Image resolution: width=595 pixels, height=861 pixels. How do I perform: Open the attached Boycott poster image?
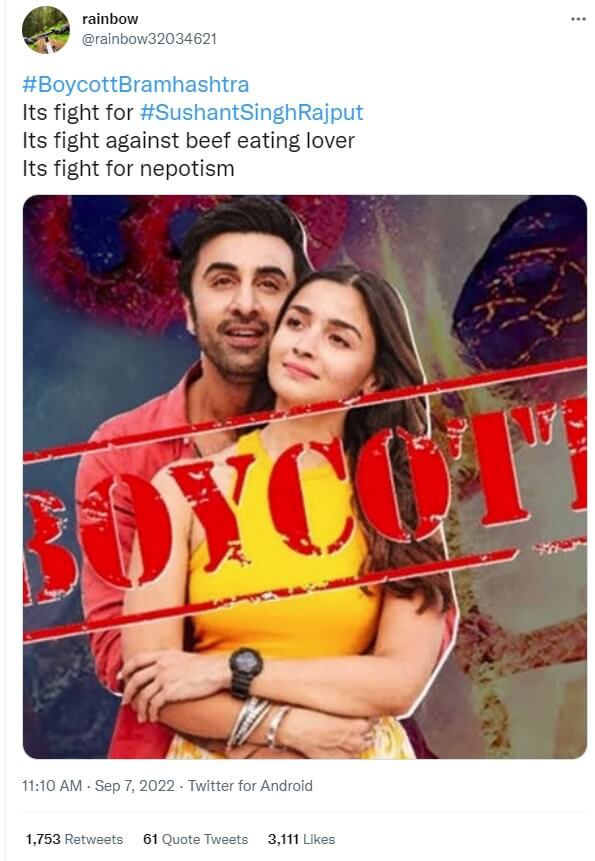click(x=305, y=477)
